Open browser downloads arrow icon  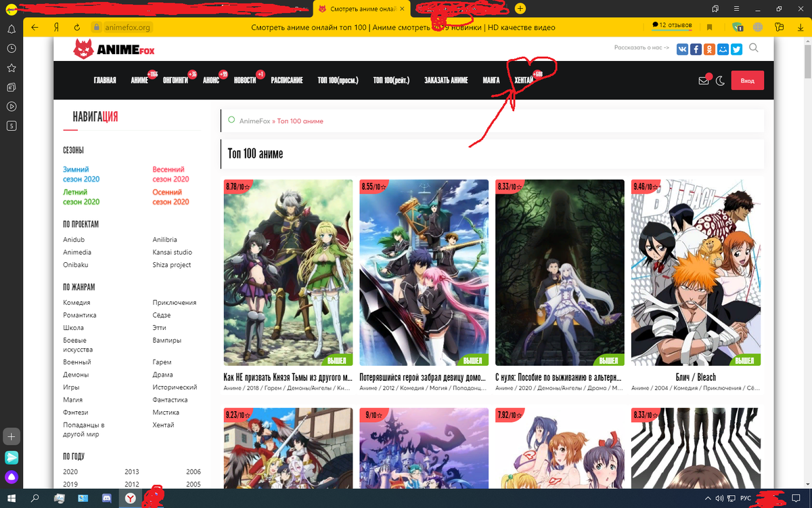(799, 27)
